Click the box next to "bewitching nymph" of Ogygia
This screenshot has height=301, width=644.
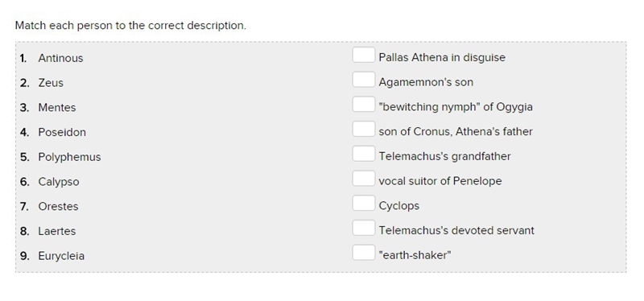tap(364, 105)
